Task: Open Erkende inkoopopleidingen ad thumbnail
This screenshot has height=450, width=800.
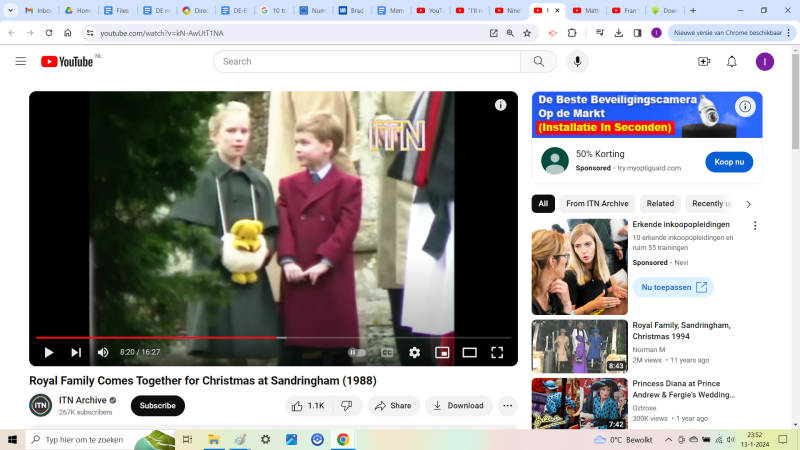Action: pyautogui.click(x=580, y=267)
